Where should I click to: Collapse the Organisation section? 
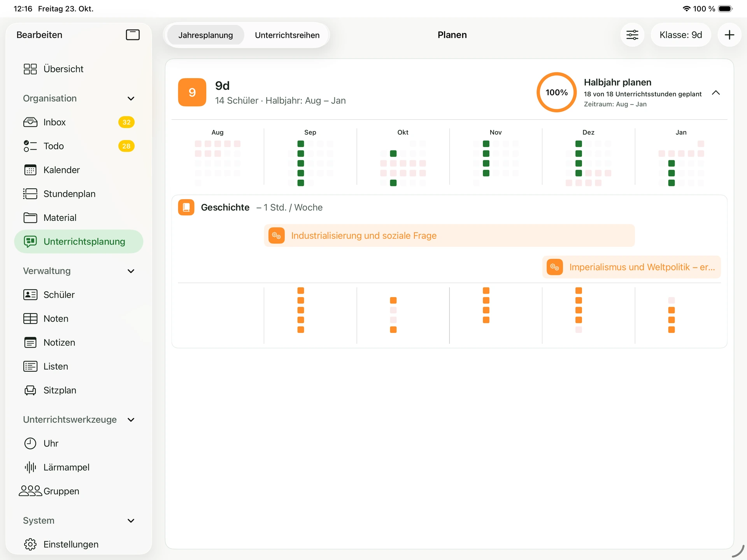[x=131, y=98]
